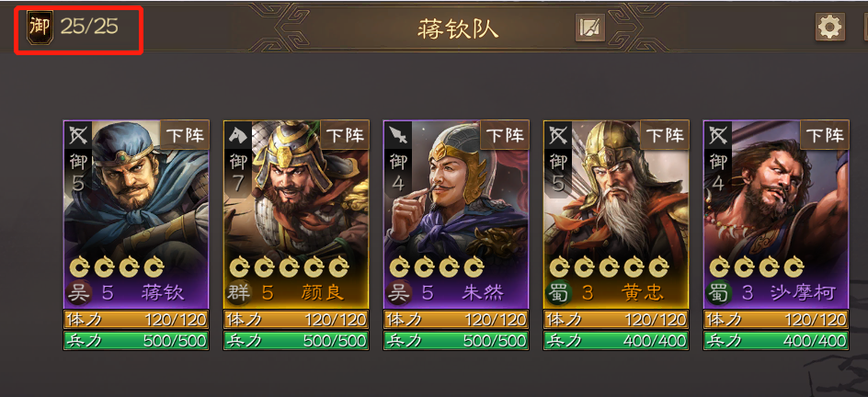This screenshot has width=868, height=397.
Task: Click the spear troop icon on 朱然's card
Action: coord(398,135)
